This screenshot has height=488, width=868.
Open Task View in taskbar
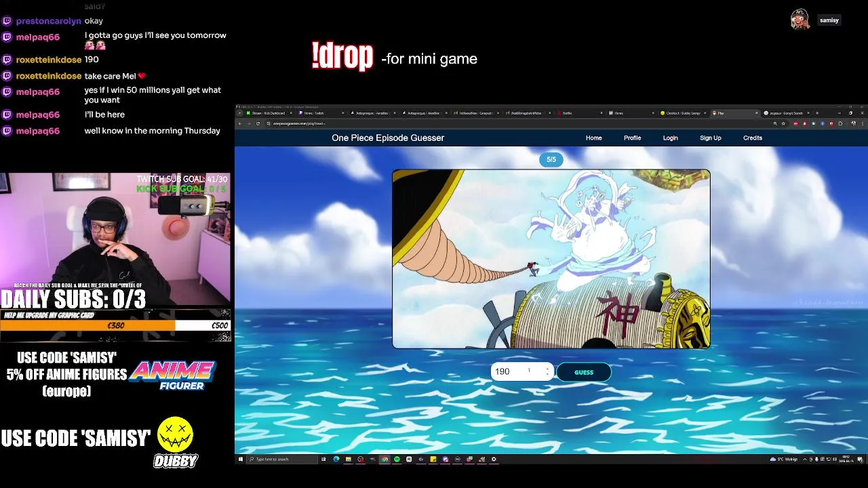point(323,460)
